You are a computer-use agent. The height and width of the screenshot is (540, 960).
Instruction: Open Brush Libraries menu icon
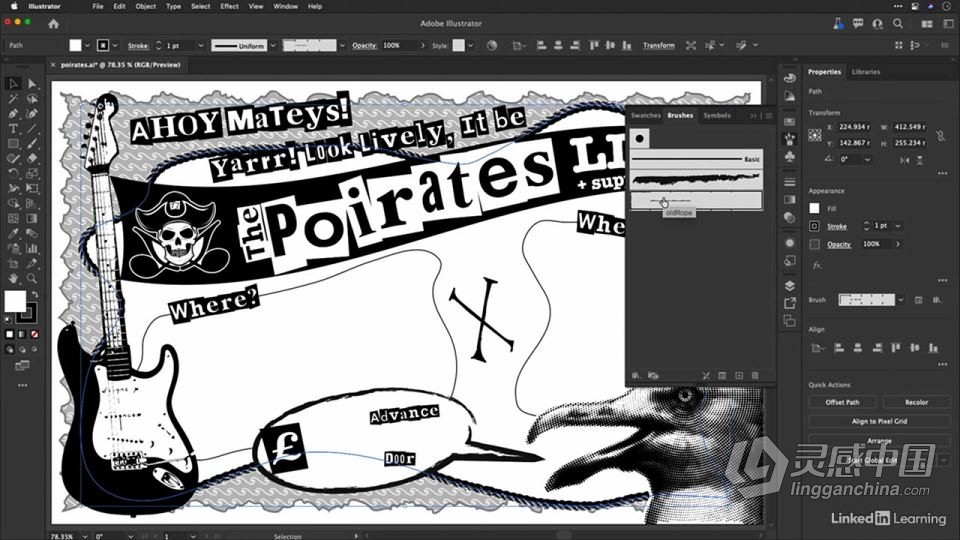pos(636,375)
